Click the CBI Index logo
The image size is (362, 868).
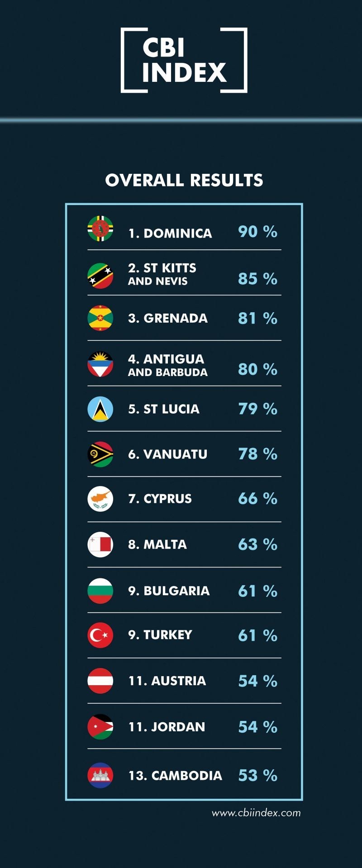tap(184, 60)
